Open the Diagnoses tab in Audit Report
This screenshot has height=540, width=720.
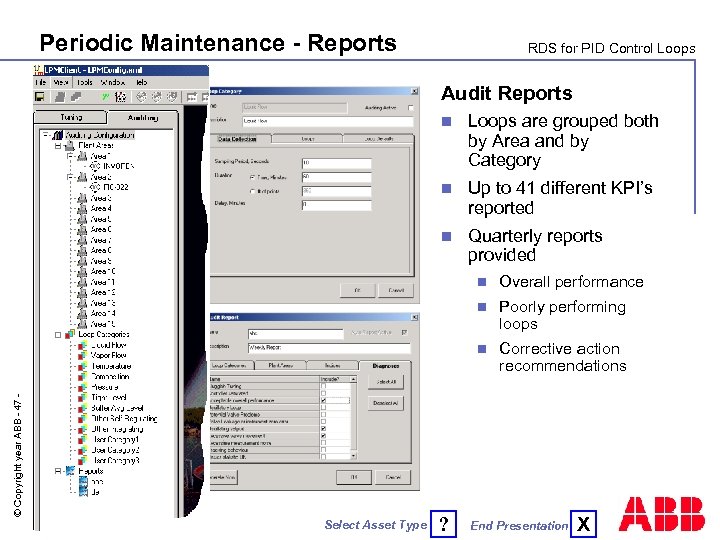[385, 366]
